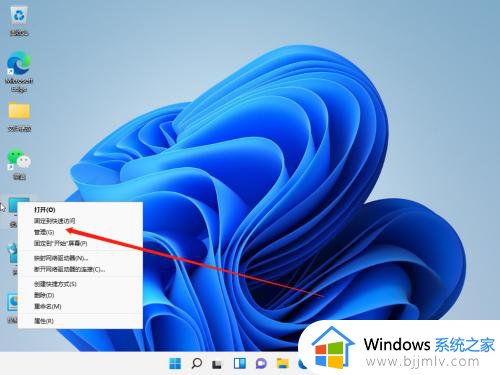Choose 打开(O) in context menu
500x375 pixels.
pos(80,210)
